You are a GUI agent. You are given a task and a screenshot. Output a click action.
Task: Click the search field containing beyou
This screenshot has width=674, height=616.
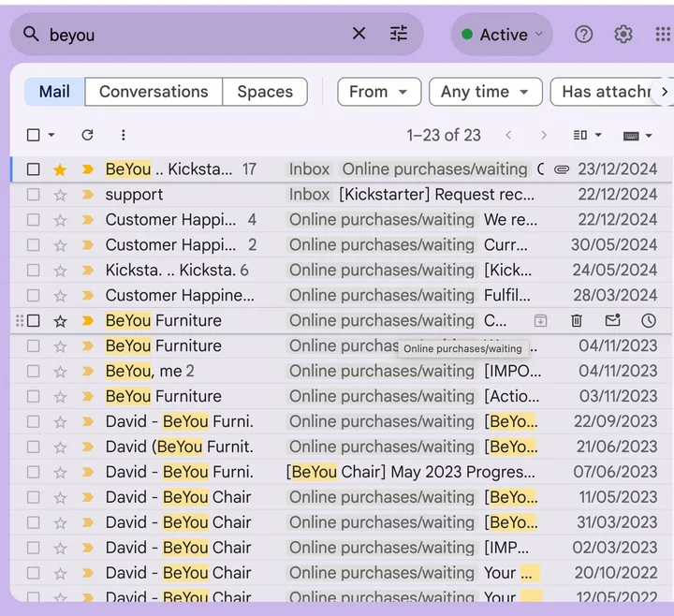click(x=187, y=35)
